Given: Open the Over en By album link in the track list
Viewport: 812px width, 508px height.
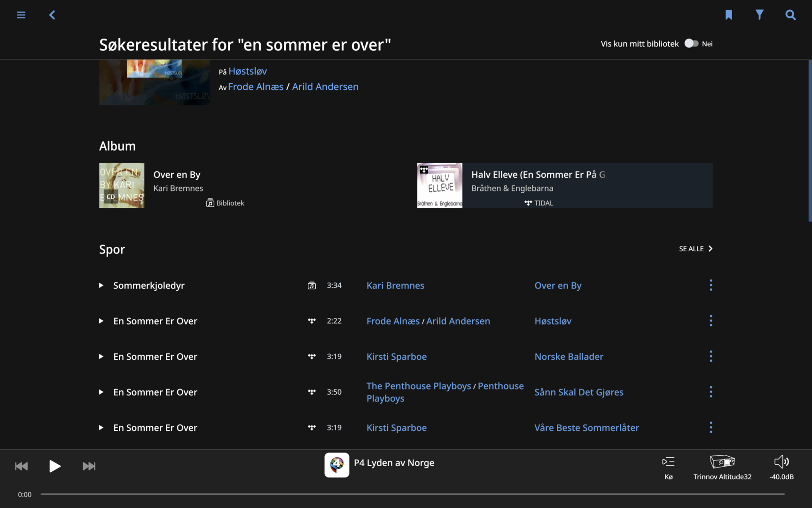Looking at the screenshot, I should [558, 286].
